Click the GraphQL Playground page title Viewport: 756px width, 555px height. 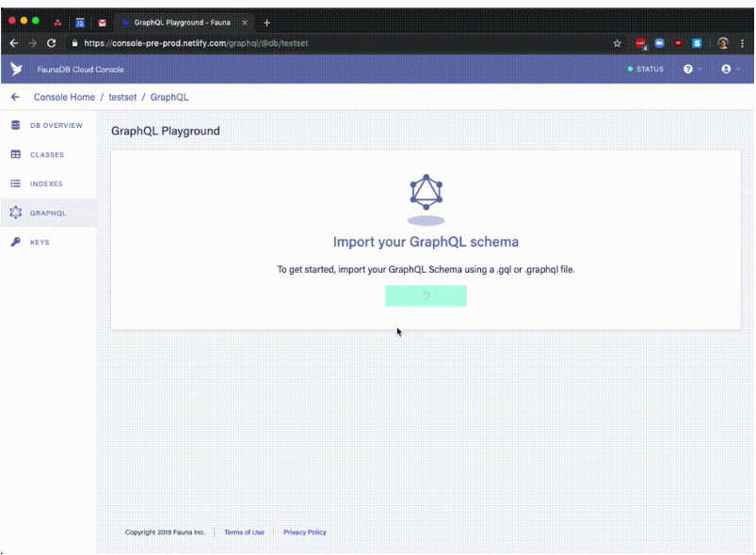[x=166, y=131]
